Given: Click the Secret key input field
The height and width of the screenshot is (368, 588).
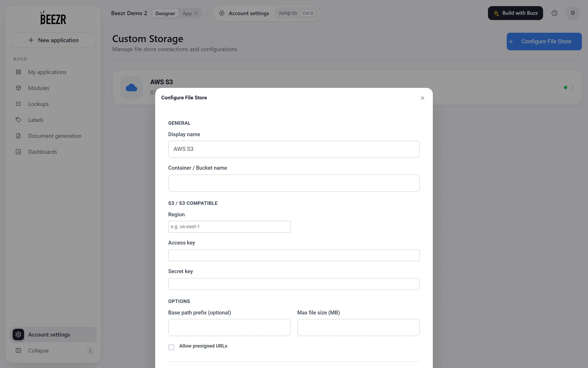Looking at the screenshot, I should point(294,284).
